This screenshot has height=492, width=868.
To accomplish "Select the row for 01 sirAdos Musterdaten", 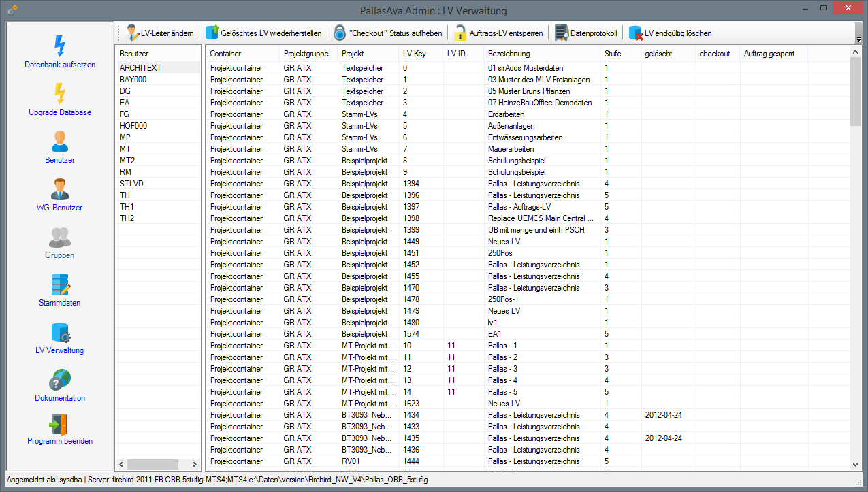I will tap(528, 68).
